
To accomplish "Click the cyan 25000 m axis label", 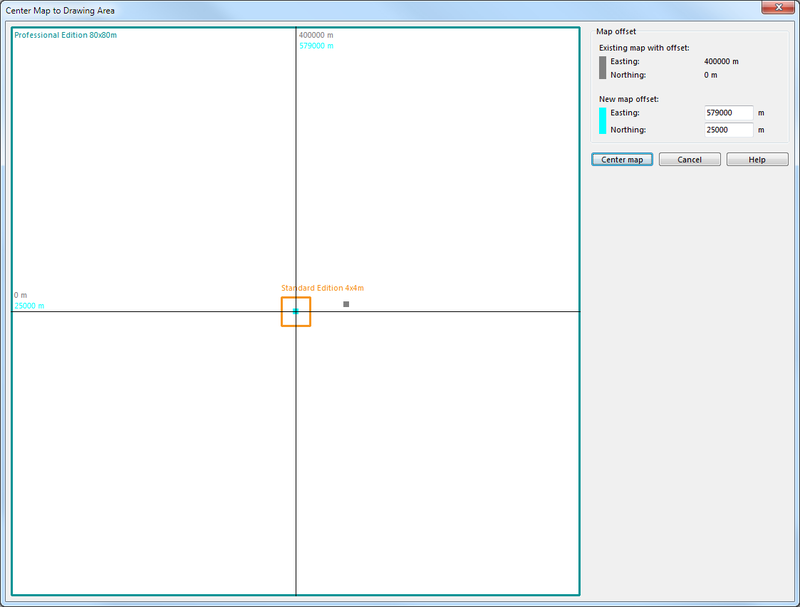I will (29, 306).
